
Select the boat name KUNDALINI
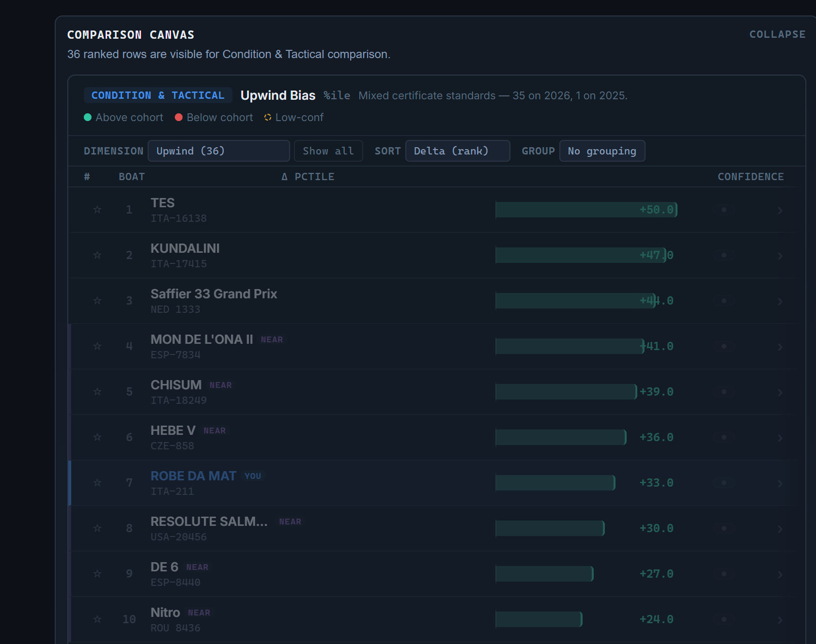[185, 248]
